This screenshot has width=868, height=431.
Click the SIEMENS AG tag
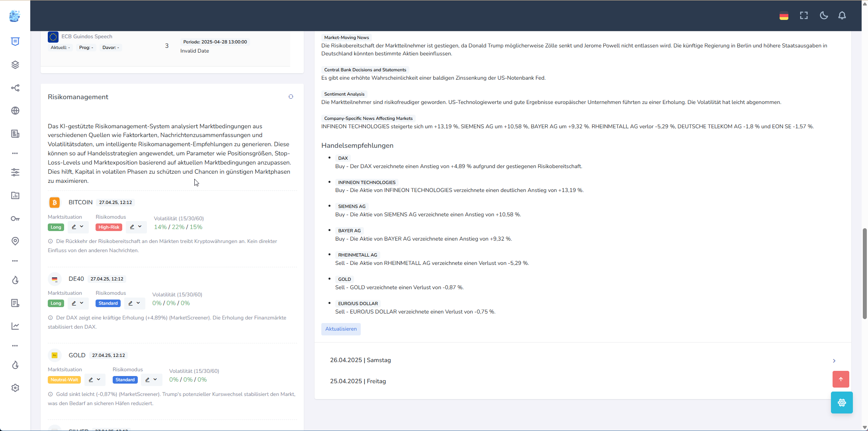[352, 206]
